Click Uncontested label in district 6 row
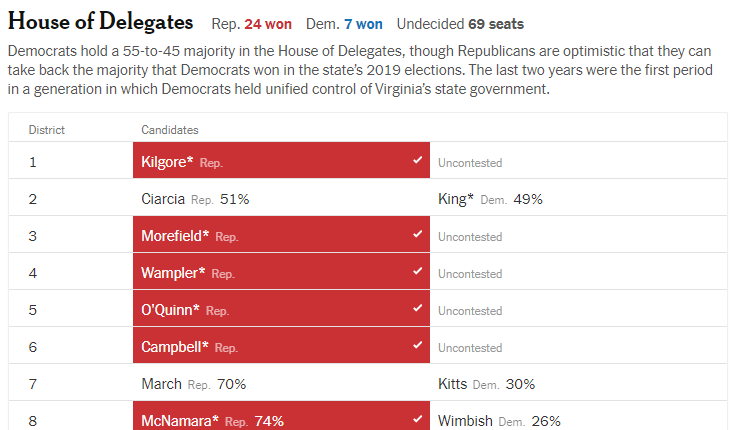This screenshot has height=430, width=733. 470,348
